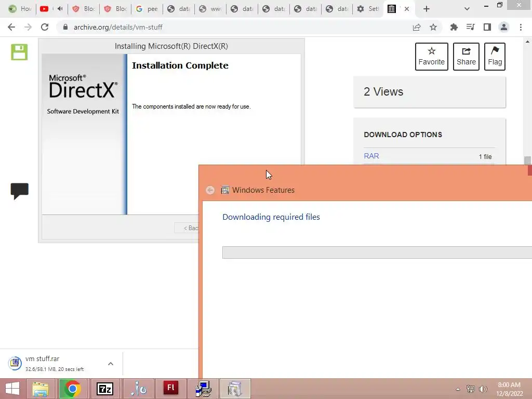This screenshot has width=532, height=399.
Task: Share this page via address bar icon
Action: [417, 27]
